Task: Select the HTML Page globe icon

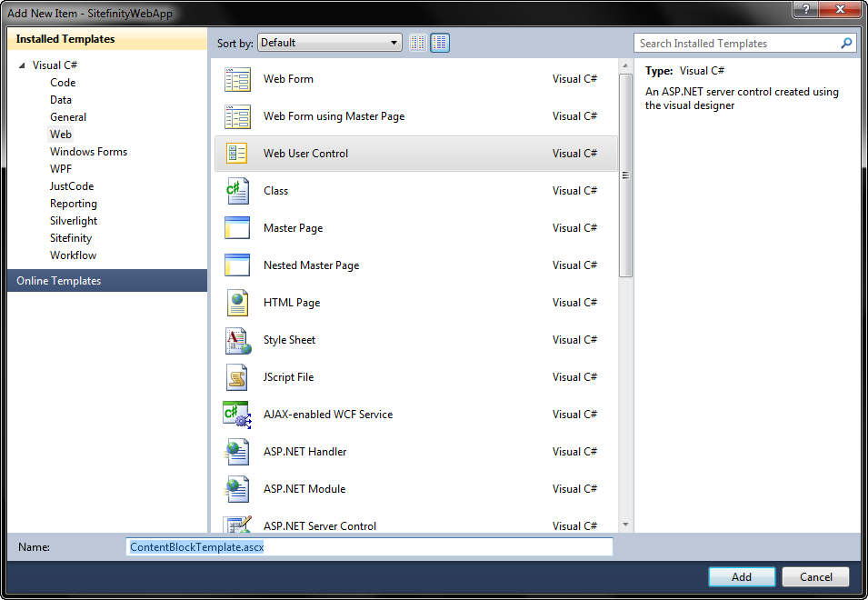Action: coord(237,303)
